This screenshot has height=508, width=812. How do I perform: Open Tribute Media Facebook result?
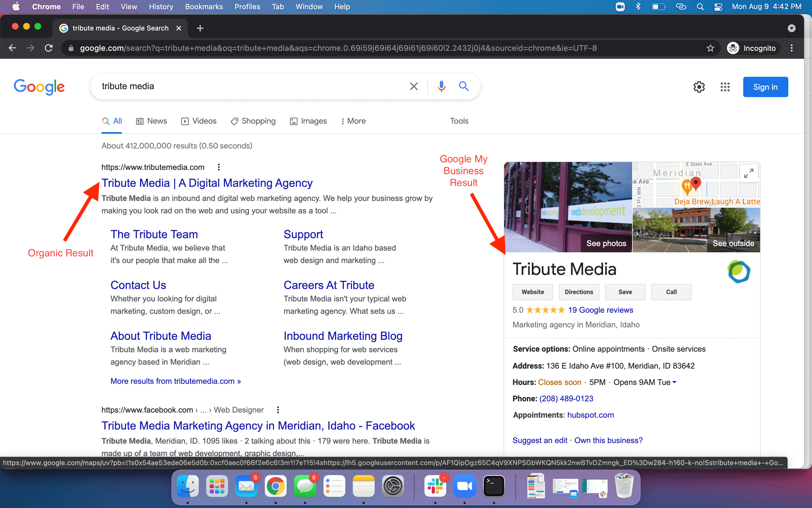(x=258, y=426)
